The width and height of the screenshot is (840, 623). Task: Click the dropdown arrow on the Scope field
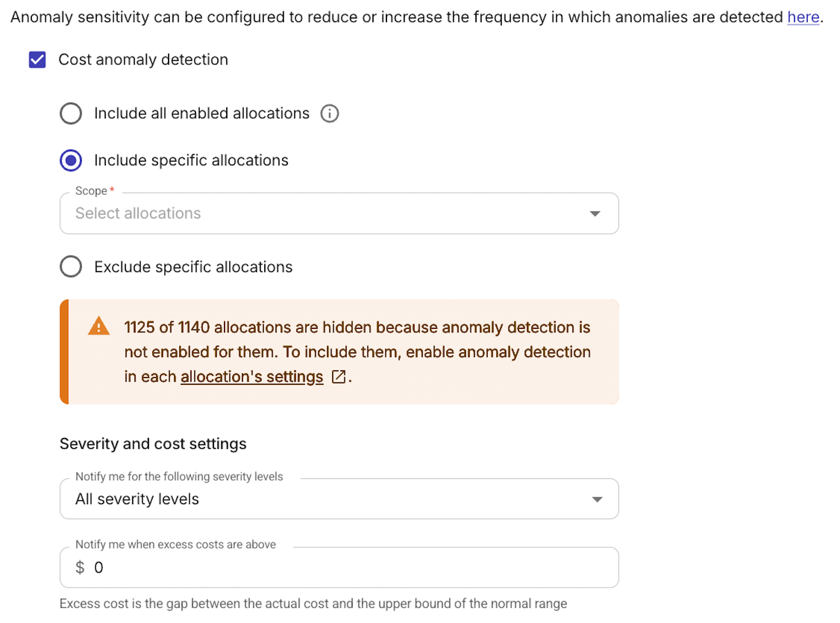point(595,213)
